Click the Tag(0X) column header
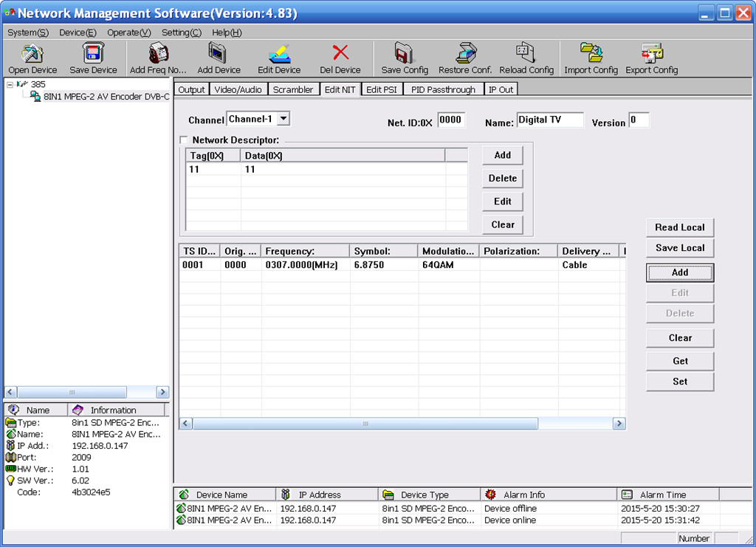756x547 pixels. 213,156
